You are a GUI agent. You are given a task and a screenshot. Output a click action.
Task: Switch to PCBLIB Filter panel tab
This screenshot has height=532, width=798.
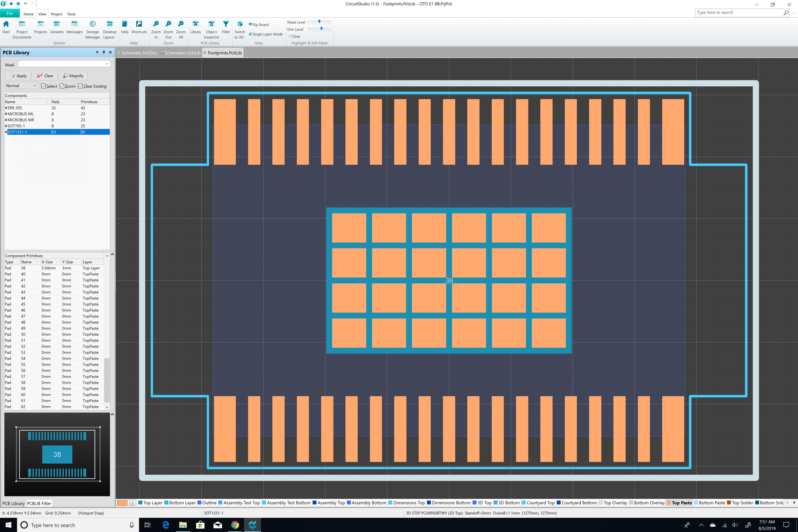tap(39, 503)
